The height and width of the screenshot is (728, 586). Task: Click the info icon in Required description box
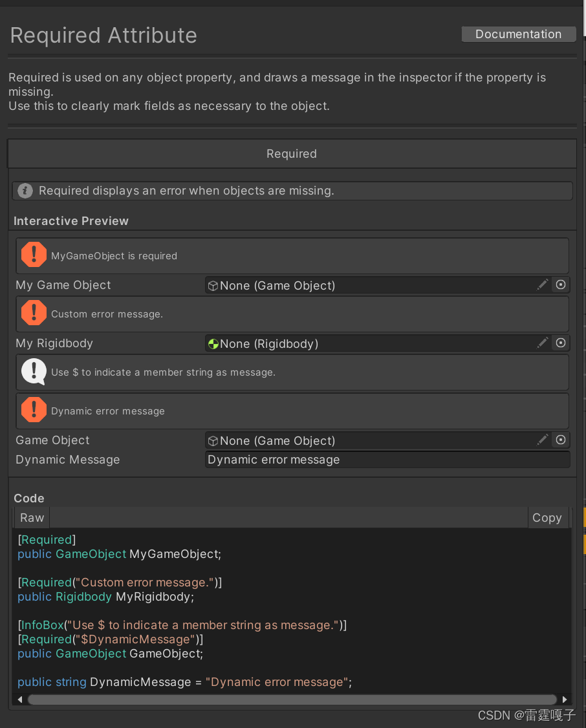tap(25, 190)
